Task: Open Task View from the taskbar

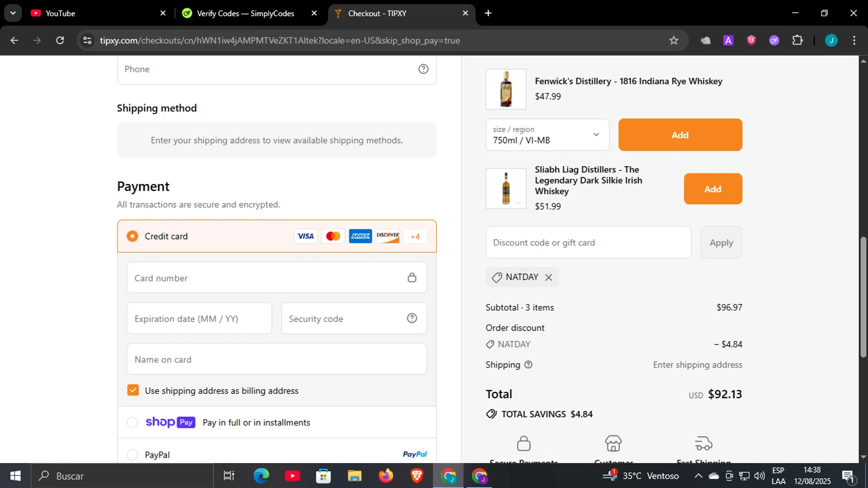Action: pyautogui.click(x=229, y=476)
